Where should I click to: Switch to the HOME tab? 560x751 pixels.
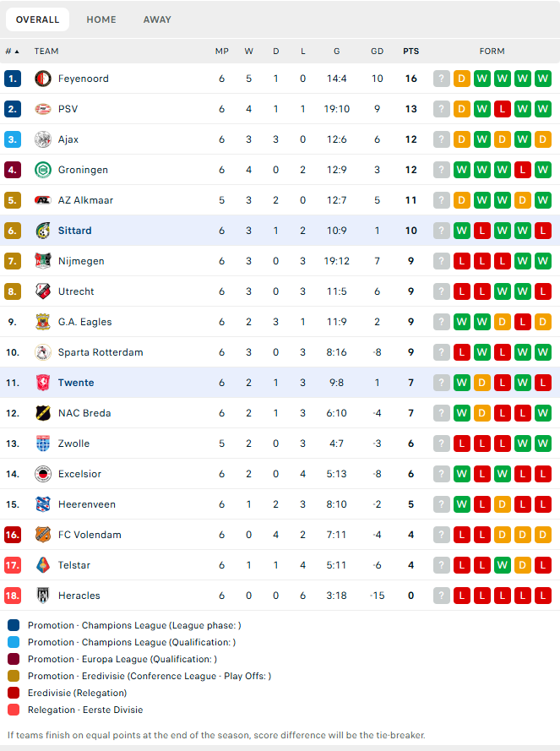(x=101, y=19)
